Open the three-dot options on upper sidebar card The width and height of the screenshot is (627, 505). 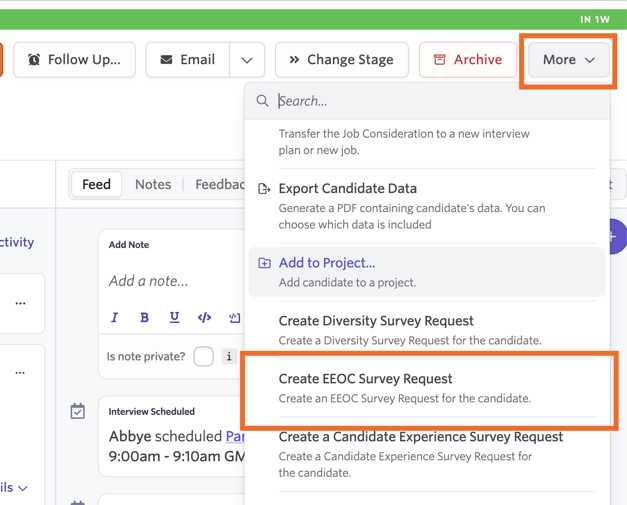point(20,303)
